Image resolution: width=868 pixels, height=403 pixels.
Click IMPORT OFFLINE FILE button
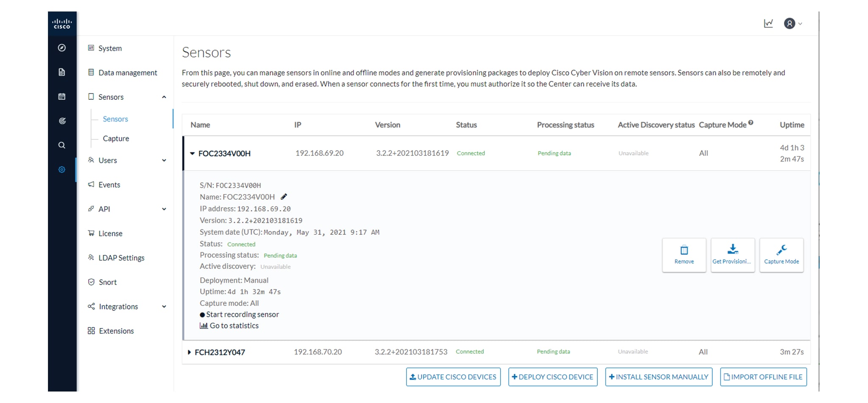click(x=763, y=377)
